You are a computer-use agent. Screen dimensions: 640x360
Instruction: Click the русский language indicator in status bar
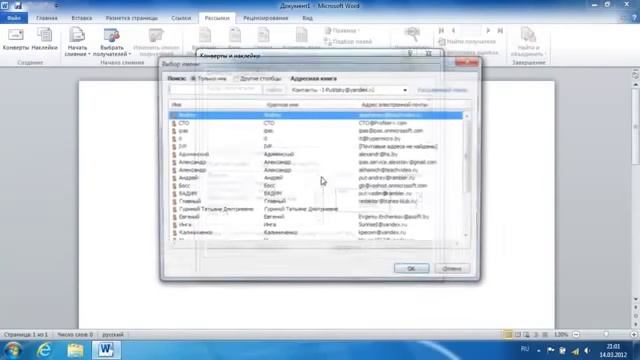(x=113, y=334)
